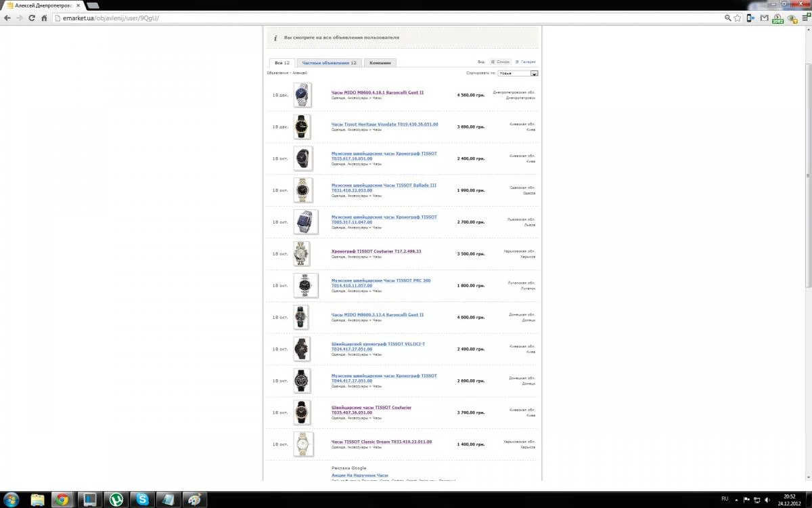Open the 'Акции На Наручние Часы' ad link
Image resolution: width=812 pixels, height=508 pixels.
tap(360, 475)
